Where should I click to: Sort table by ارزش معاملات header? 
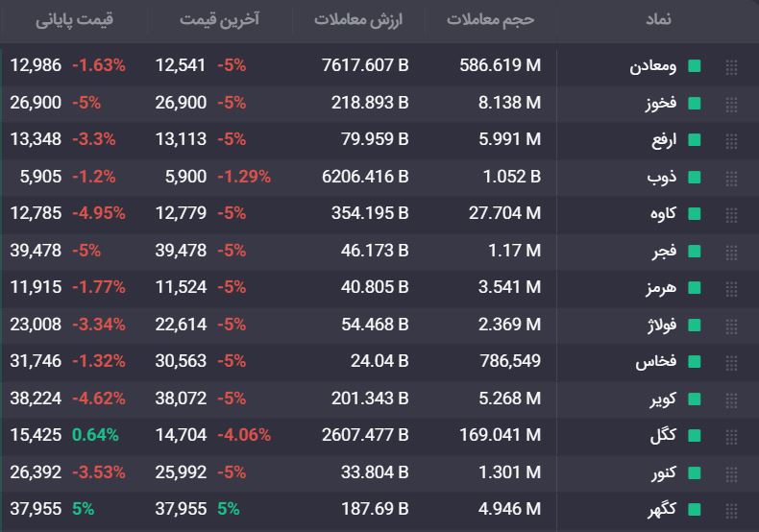tap(358, 19)
